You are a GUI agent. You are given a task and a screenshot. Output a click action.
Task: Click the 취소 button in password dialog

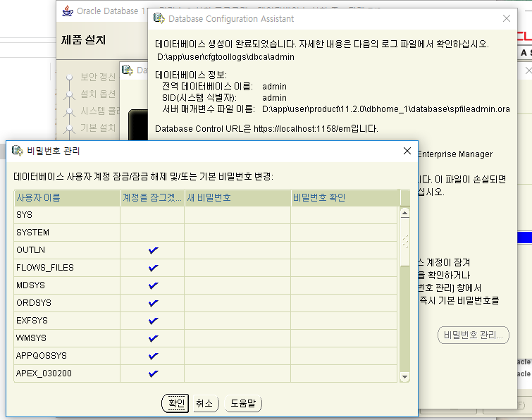(206, 403)
